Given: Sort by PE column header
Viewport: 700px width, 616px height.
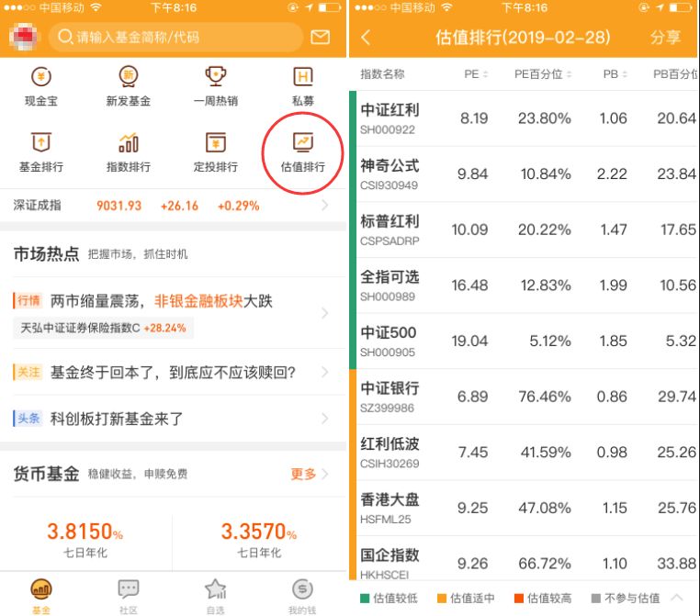Looking at the screenshot, I should click(x=476, y=74).
